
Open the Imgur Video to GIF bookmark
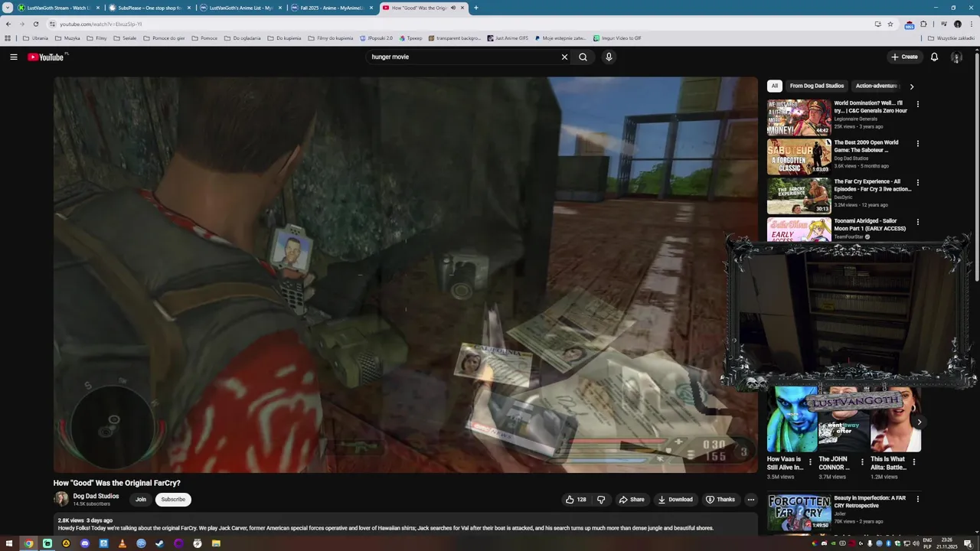[617, 38]
